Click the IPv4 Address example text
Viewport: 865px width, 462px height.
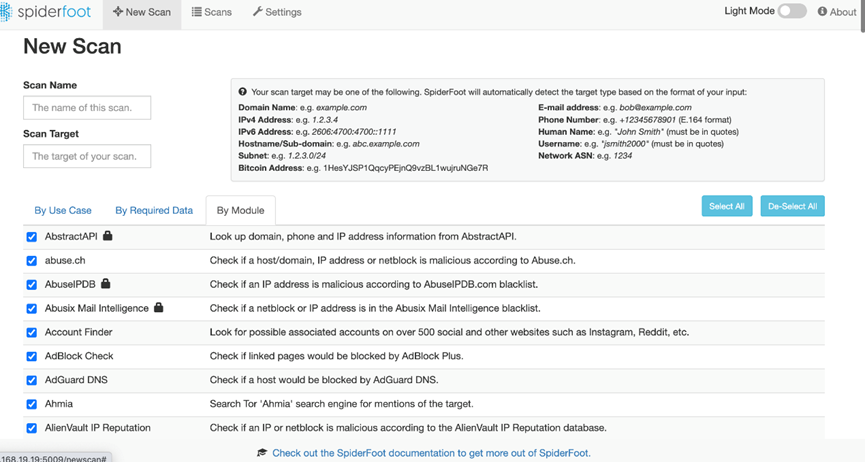click(x=288, y=120)
